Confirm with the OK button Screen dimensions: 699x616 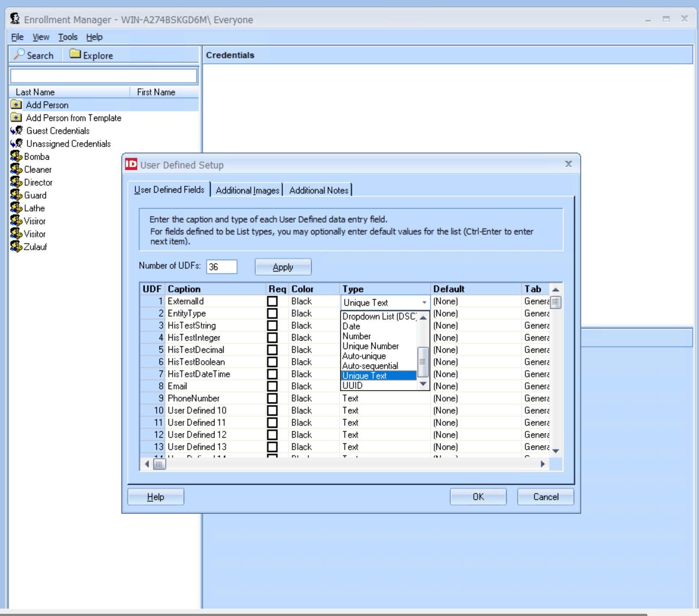478,497
